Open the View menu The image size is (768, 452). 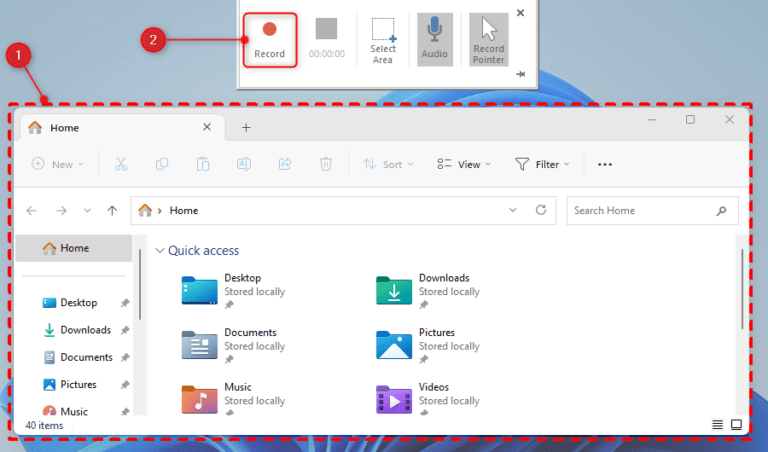coord(463,164)
